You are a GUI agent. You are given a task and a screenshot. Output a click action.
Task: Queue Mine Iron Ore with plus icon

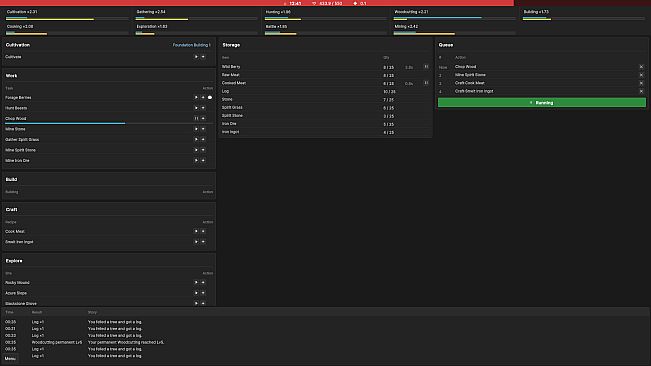203,160
